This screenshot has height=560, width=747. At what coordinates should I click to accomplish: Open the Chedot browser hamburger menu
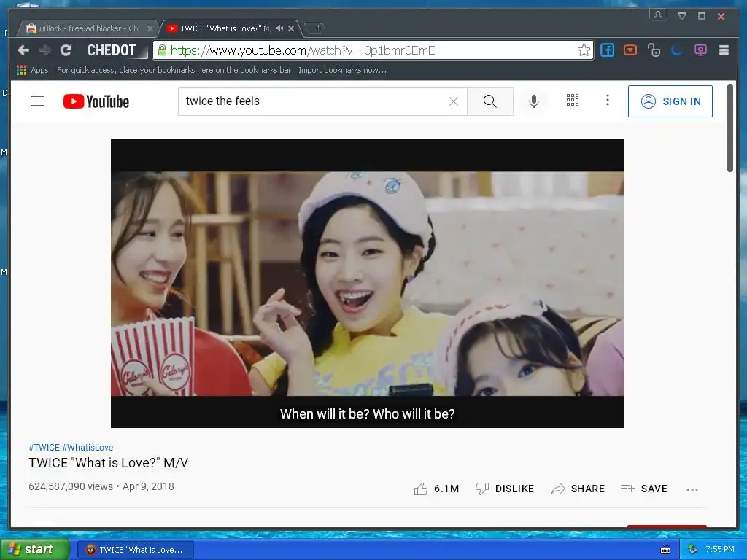(x=724, y=50)
